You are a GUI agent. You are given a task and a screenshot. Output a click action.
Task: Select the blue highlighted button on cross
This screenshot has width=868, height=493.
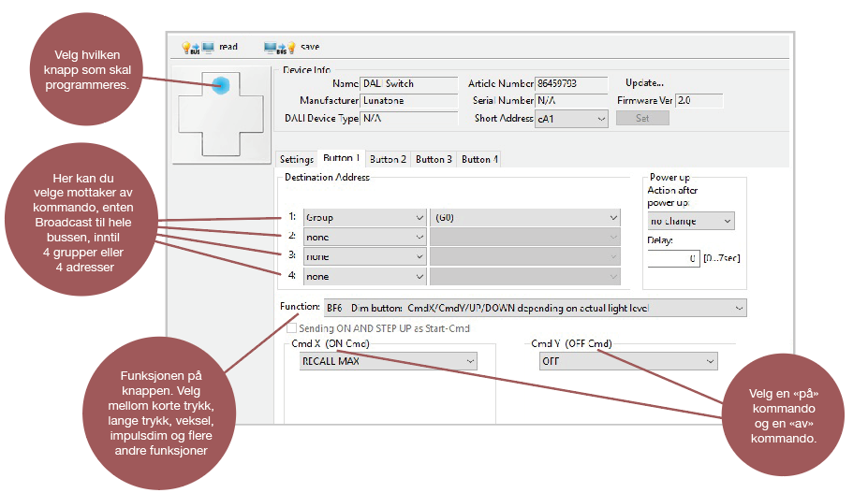[221, 85]
